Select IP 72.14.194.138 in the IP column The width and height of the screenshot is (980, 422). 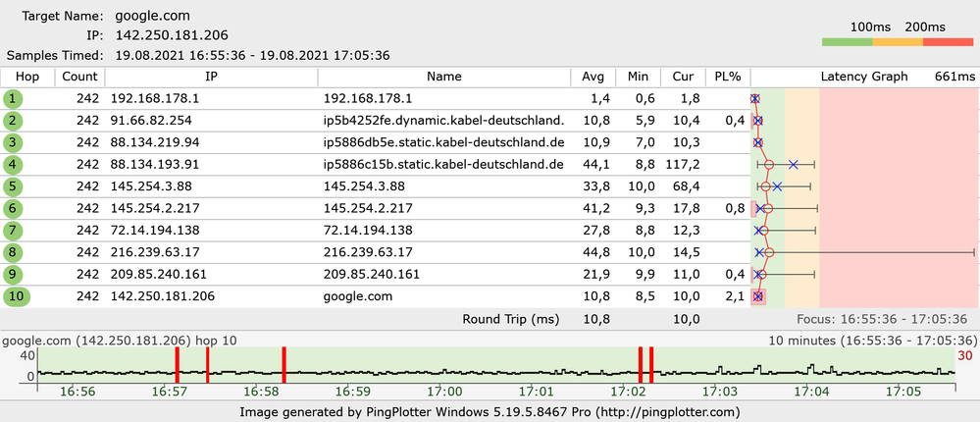[155, 231]
